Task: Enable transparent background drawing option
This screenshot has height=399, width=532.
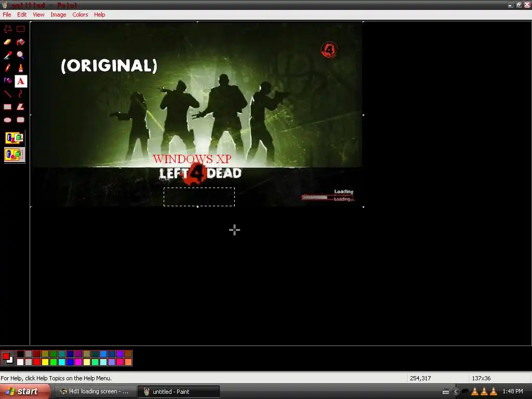Action: pyautogui.click(x=14, y=155)
